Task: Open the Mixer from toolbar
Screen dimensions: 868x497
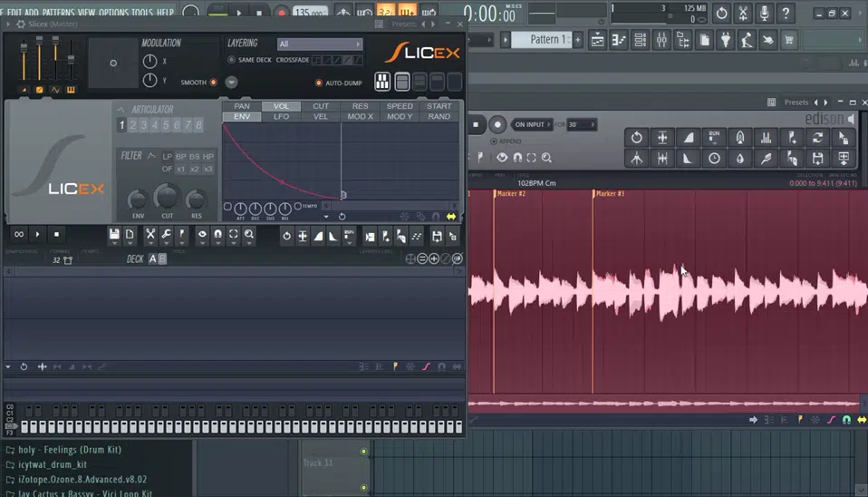Action: pos(661,40)
